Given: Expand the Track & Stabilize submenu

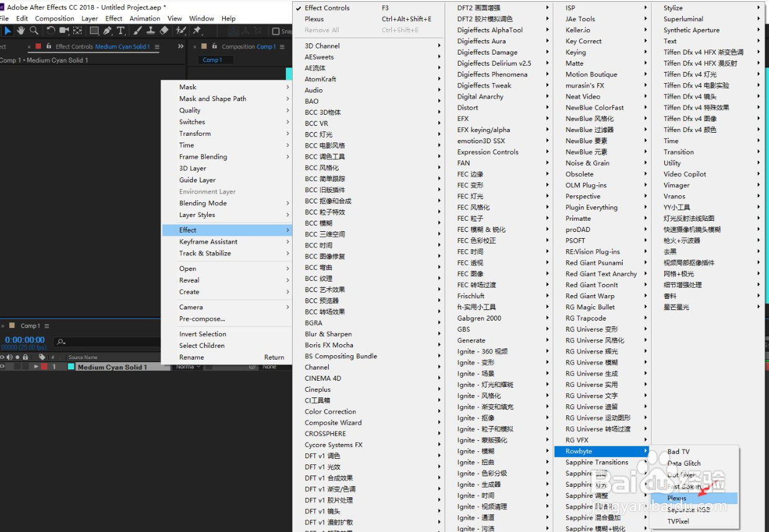Looking at the screenshot, I should [x=226, y=254].
